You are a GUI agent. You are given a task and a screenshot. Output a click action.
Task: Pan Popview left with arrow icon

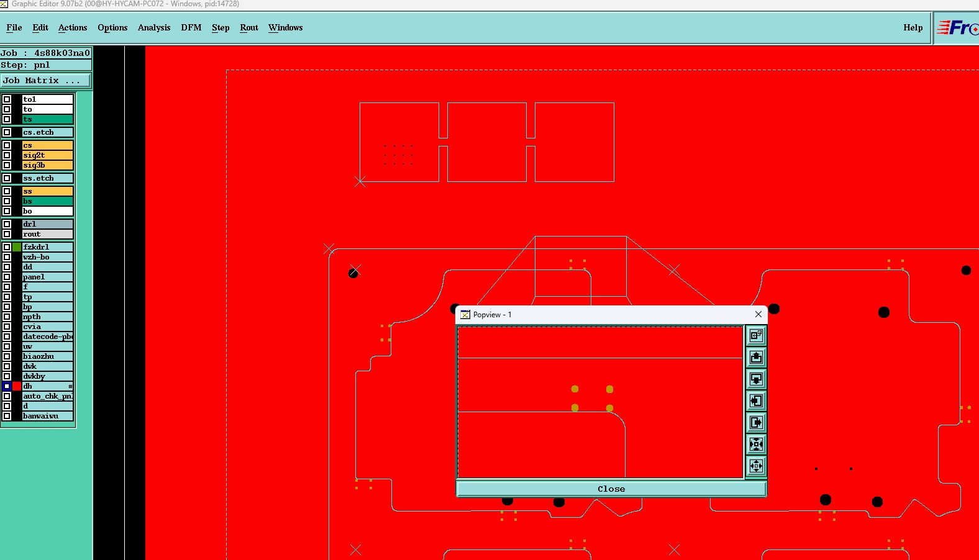pos(756,401)
